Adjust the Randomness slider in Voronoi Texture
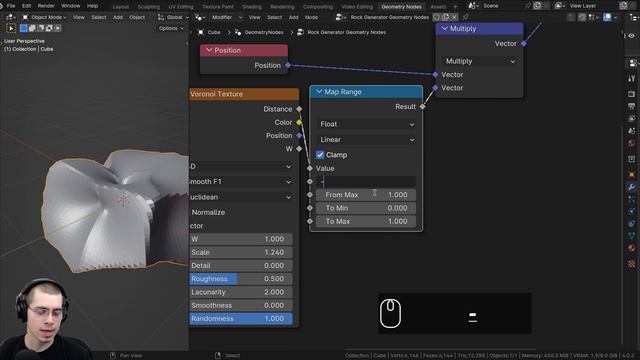 241,318
